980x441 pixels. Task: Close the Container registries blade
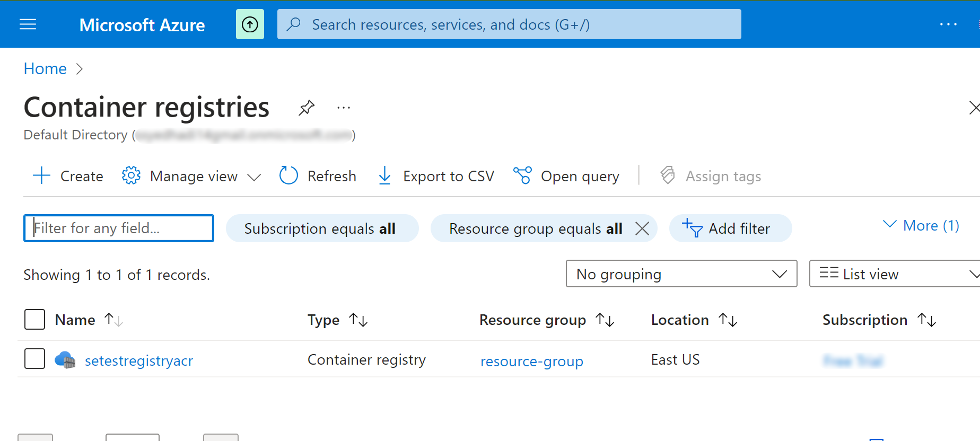coord(974,108)
